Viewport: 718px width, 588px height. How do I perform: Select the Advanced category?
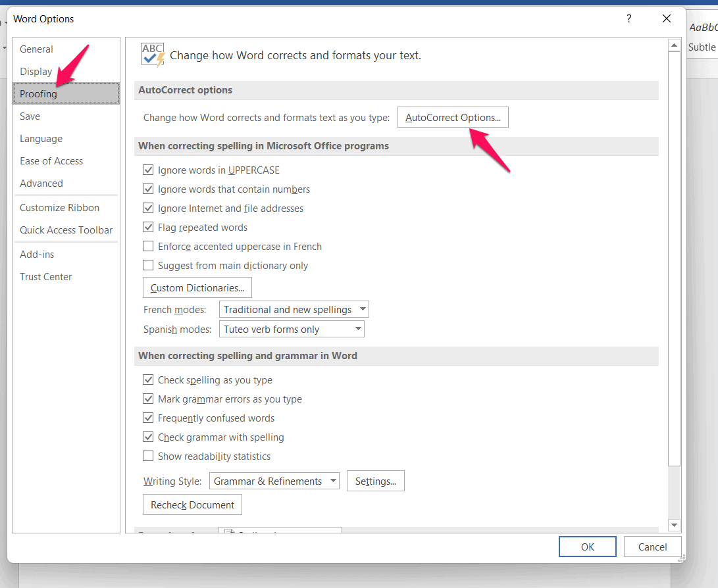point(41,184)
